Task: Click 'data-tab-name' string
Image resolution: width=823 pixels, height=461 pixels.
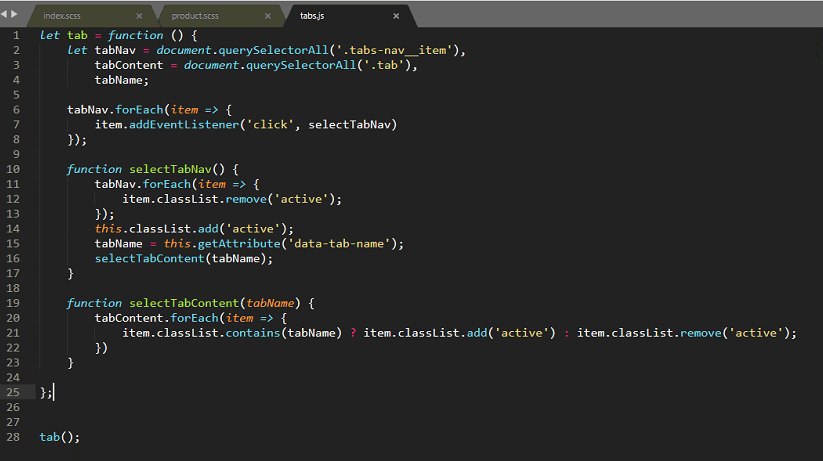Action: (339, 244)
